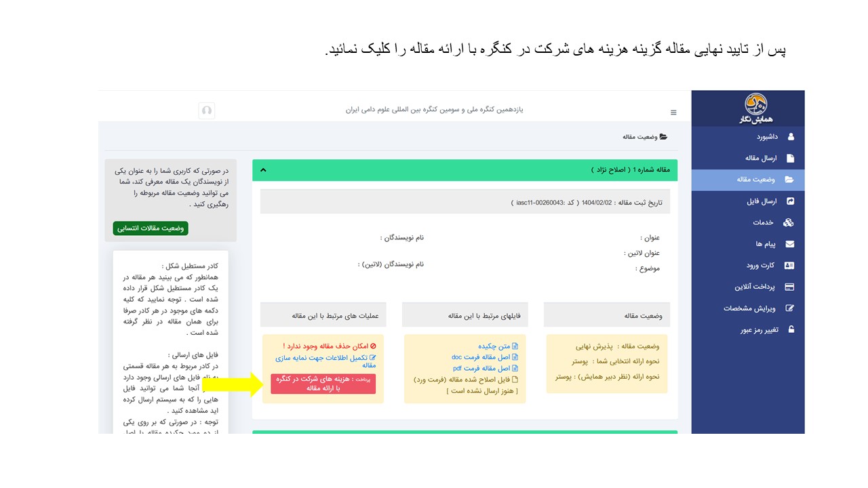Screen dimensions: 868x488
Task: Click the cubes icon beside خدمات
Action: coord(789,222)
